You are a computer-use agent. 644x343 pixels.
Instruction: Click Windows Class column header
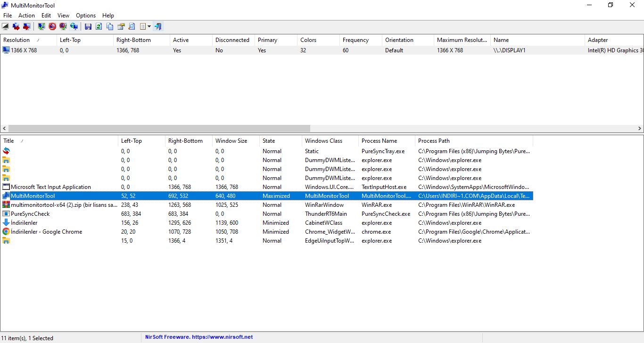[330, 141]
